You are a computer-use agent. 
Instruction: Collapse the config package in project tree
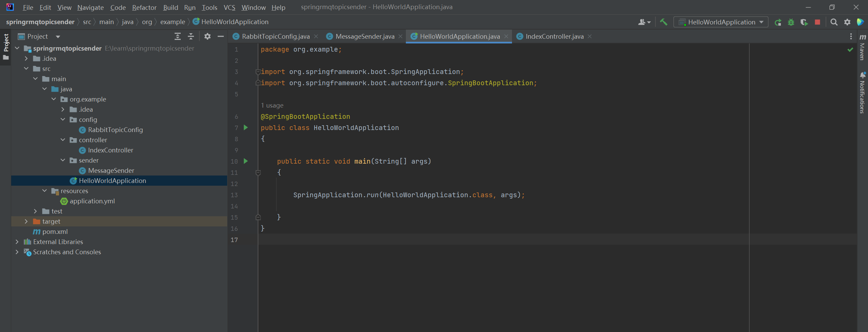pyautogui.click(x=63, y=119)
